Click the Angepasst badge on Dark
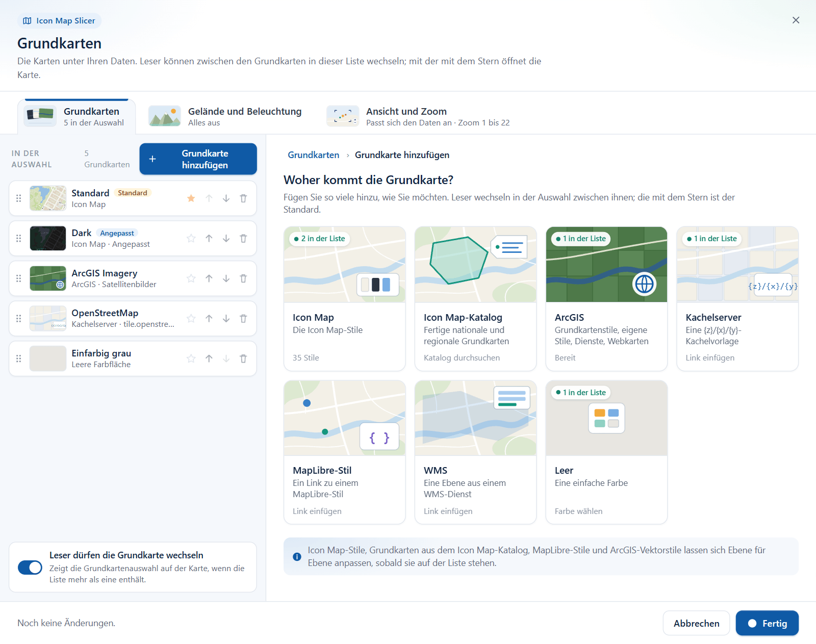 pos(117,233)
